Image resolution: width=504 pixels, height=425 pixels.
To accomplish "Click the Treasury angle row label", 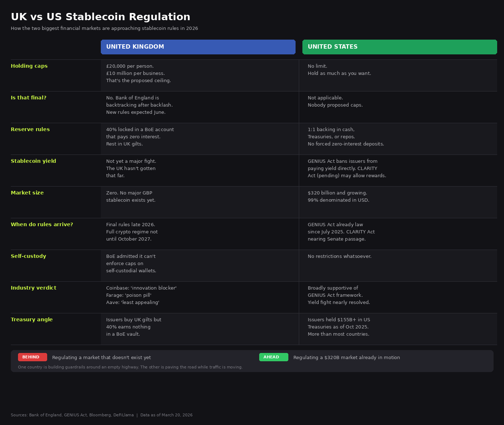I will (x=32, y=319).
